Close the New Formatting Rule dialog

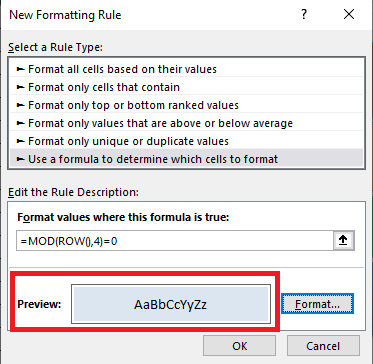349,15
